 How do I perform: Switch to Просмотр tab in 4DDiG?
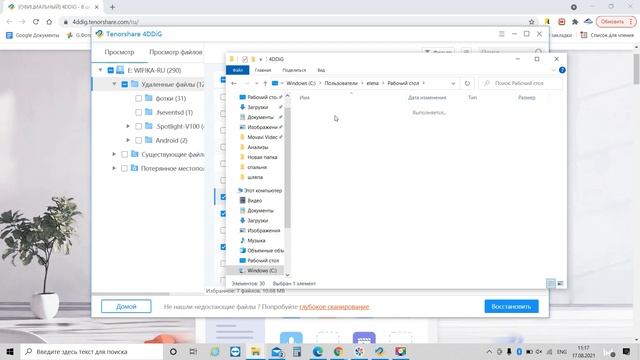tap(119, 52)
